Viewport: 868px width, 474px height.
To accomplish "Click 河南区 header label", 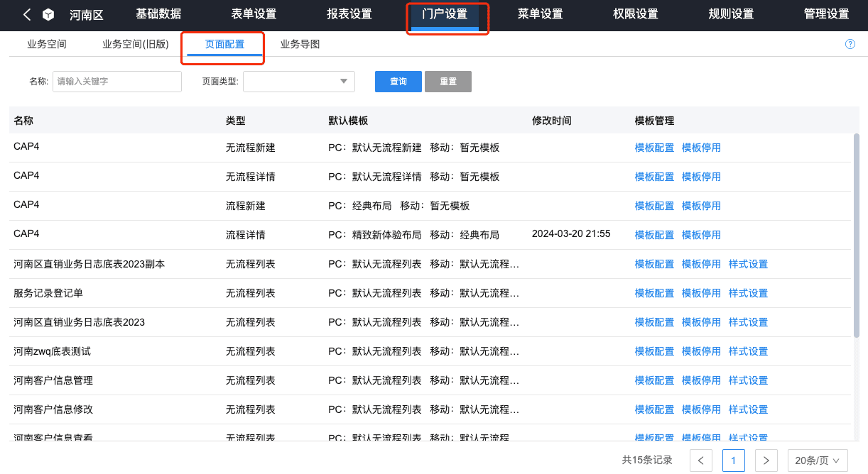I will [87, 14].
